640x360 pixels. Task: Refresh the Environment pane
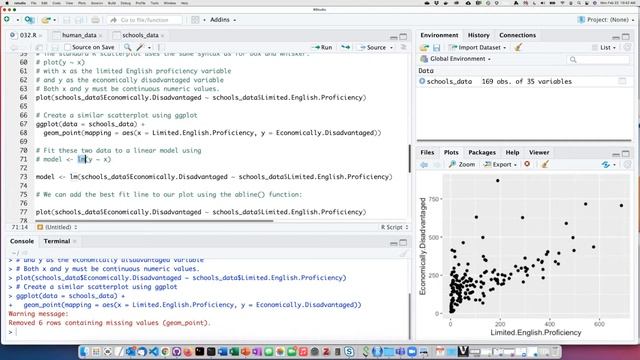coord(628,47)
